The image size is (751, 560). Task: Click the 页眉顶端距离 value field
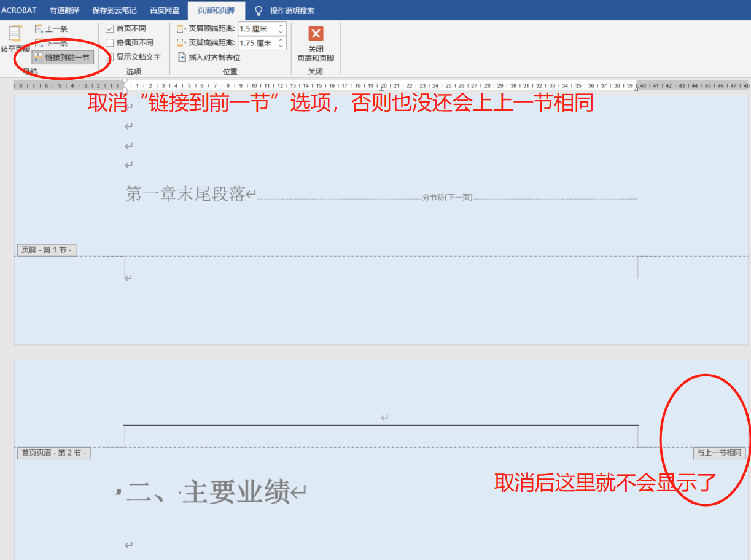[x=257, y=29]
